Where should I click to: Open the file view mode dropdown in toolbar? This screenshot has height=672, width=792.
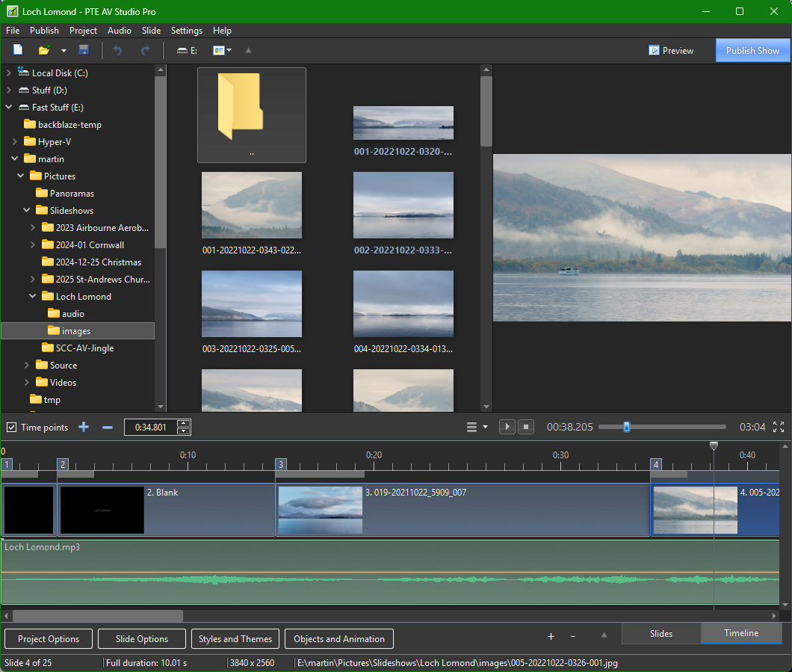(x=222, y=50)
